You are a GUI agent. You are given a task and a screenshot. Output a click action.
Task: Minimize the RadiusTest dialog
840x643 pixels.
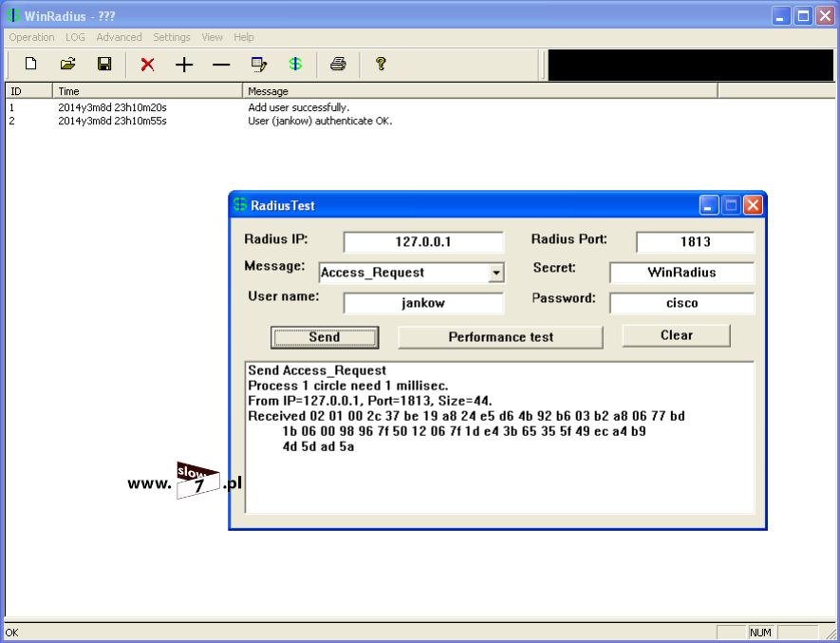[x=709, y=205]
